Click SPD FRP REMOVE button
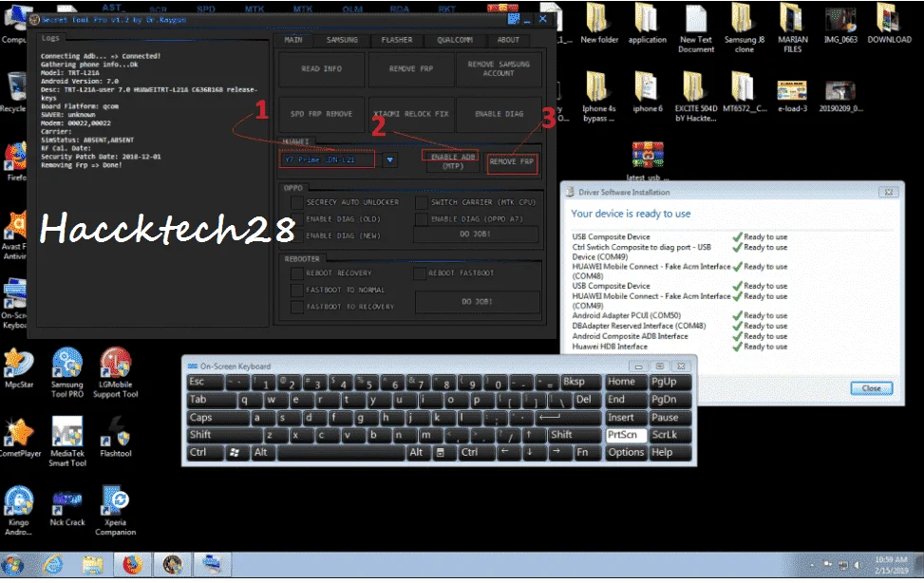Image resolution: width=924 pixels, height=583 pixels. [322, 114]
